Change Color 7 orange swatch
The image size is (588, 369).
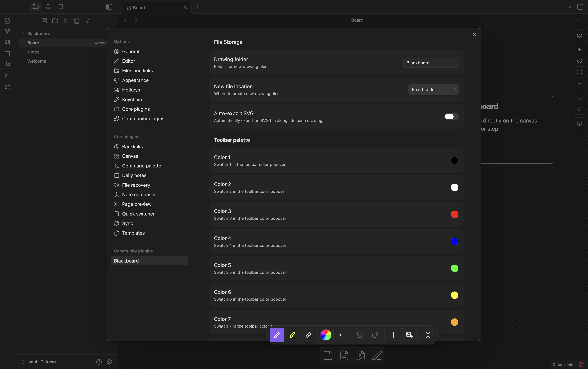pyautogui.click(x=454, y=322)
